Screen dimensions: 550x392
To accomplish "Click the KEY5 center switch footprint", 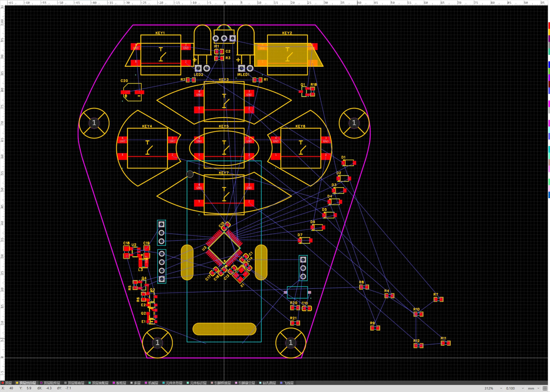I will click(x=224, y=148).
